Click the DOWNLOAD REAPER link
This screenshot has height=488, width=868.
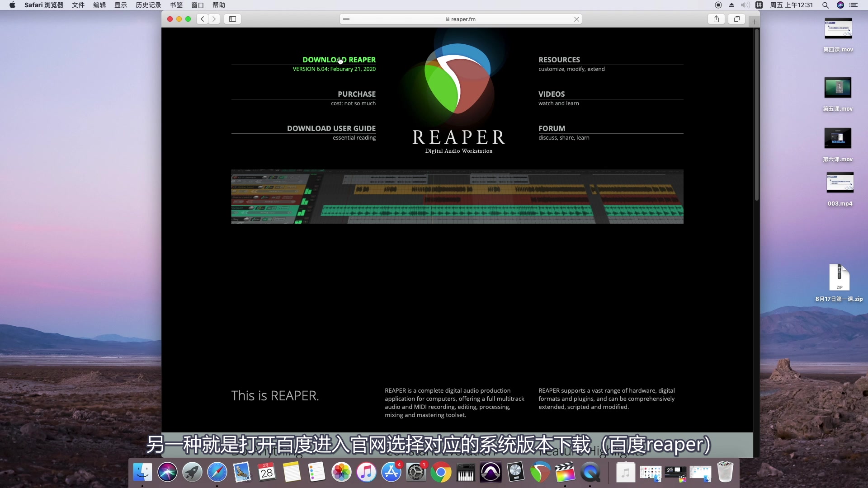(x=339, y=60)
